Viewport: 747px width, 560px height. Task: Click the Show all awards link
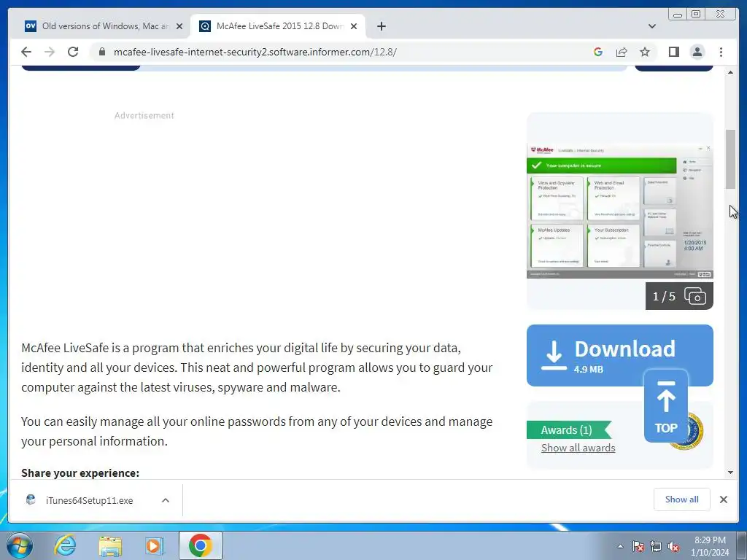(x=578, y=448)
